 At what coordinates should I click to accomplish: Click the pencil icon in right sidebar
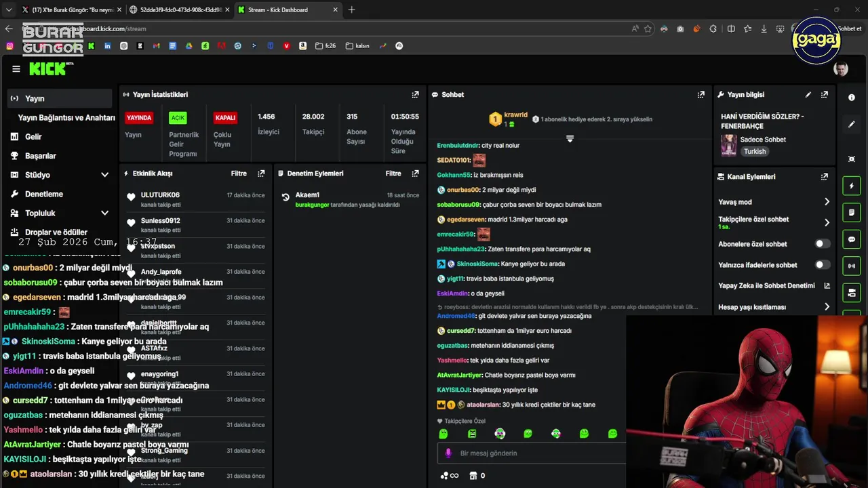click(852, 125)
